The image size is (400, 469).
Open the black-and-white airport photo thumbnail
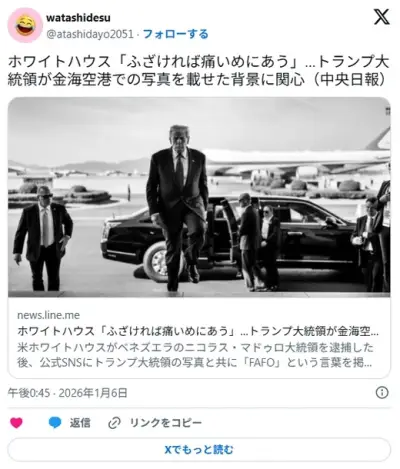click(199, 197)
